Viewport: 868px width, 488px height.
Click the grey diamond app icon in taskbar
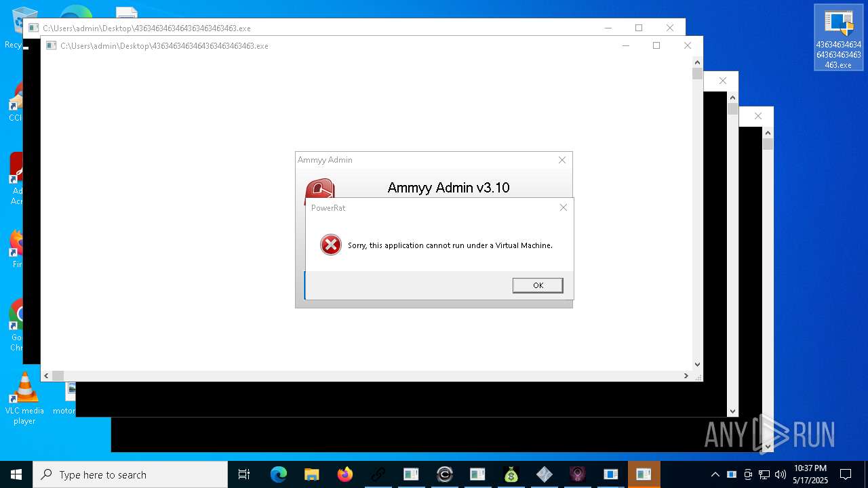pyautogui.click(x=545, y=474)
